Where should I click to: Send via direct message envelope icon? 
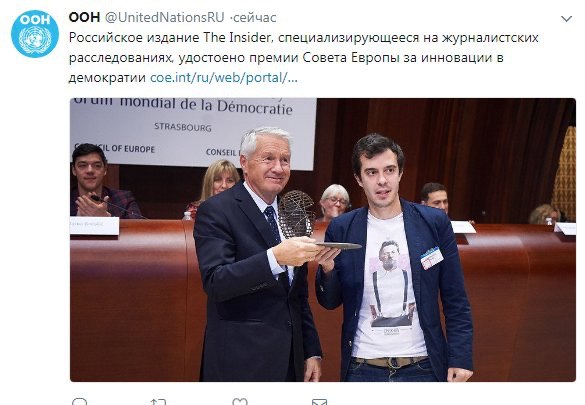[x=319, y=402]
